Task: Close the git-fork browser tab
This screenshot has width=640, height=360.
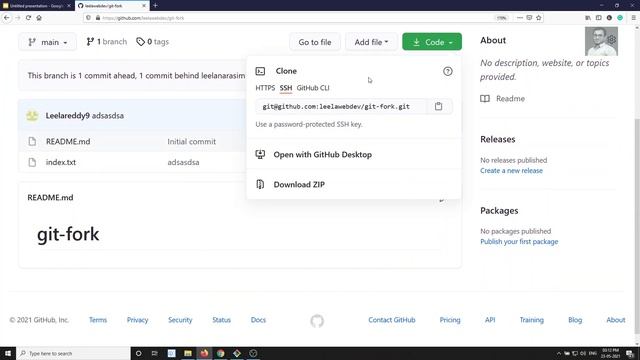Action: 144,6
